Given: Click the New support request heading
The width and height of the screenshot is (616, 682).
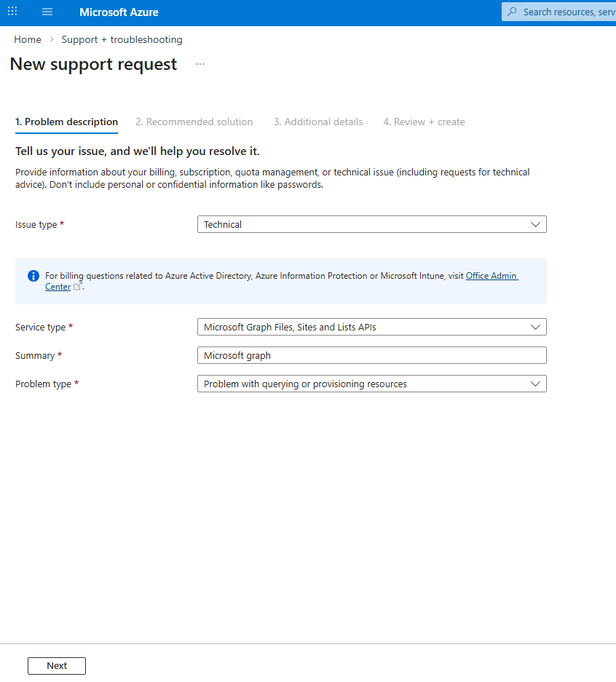Looking at the screenshot, I should click(x=93, y=64).
